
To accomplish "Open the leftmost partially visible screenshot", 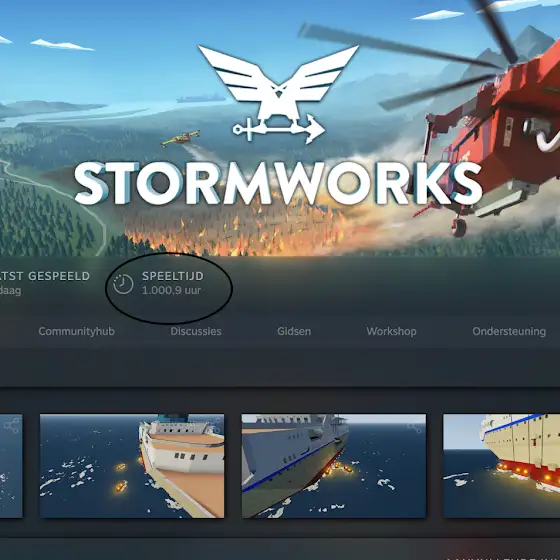I will click(x=11, y=466).
